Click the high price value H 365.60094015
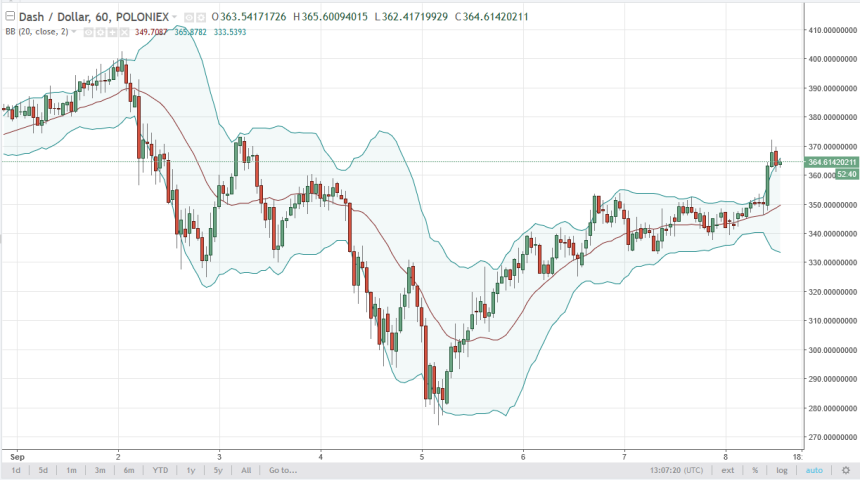This screenshot has height=480, width=860. [330, 17]
